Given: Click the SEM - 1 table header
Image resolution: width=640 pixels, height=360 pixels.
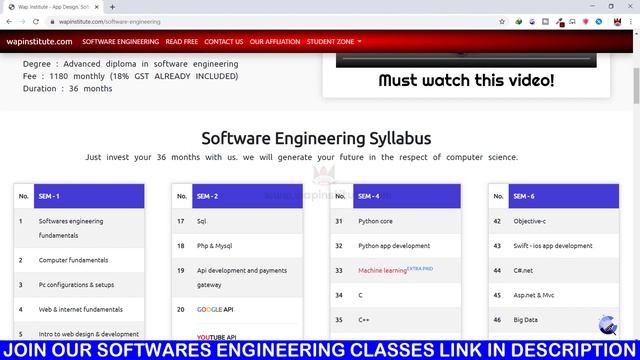Looking at the screenshot, I should [x=89, y=196].
